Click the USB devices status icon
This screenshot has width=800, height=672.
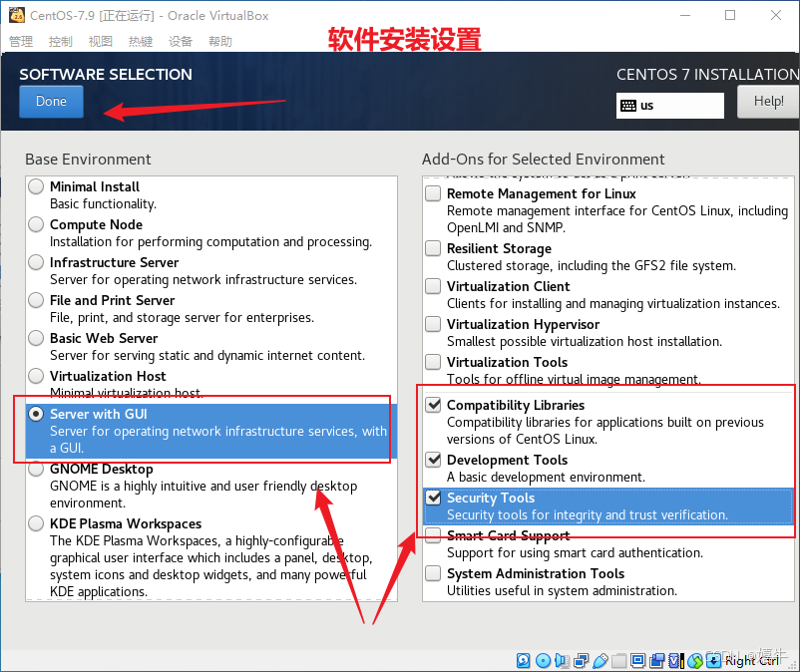tap(600, 661)
